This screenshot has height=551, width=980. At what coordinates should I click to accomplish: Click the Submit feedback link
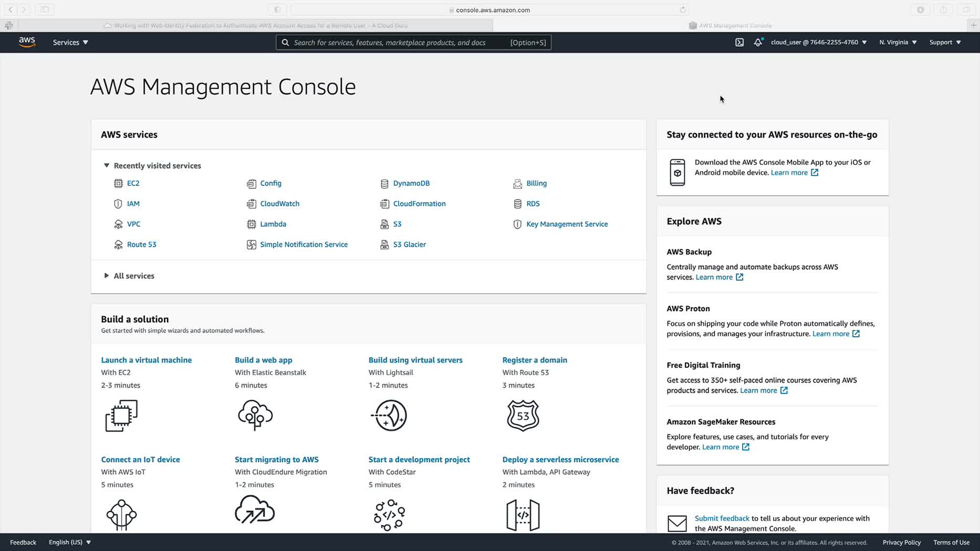[722, 518]
